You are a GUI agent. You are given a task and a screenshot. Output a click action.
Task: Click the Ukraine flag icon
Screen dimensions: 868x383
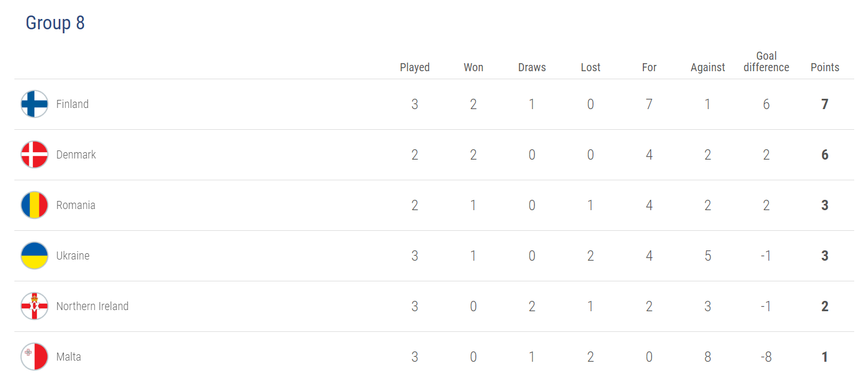[34, 256]
